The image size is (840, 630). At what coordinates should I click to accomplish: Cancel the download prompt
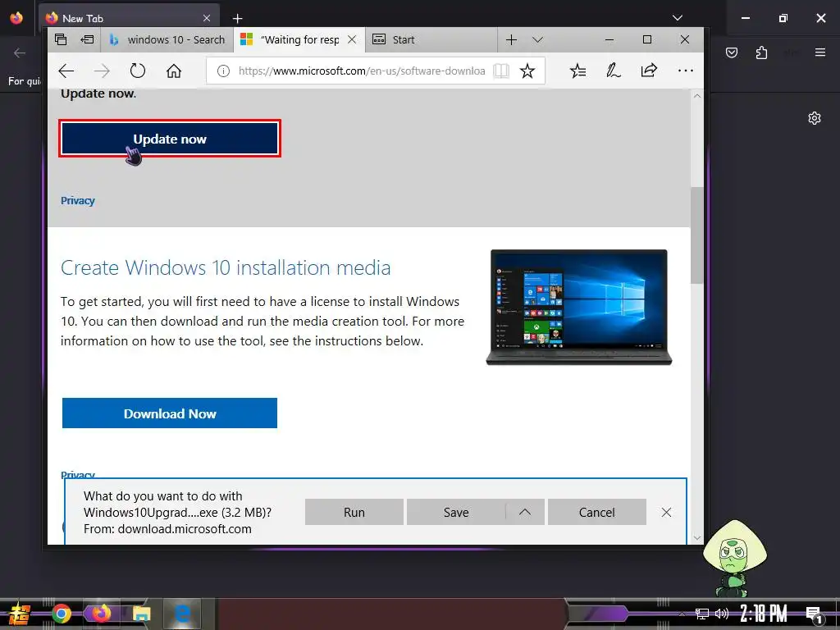click(x=597, y=512)
